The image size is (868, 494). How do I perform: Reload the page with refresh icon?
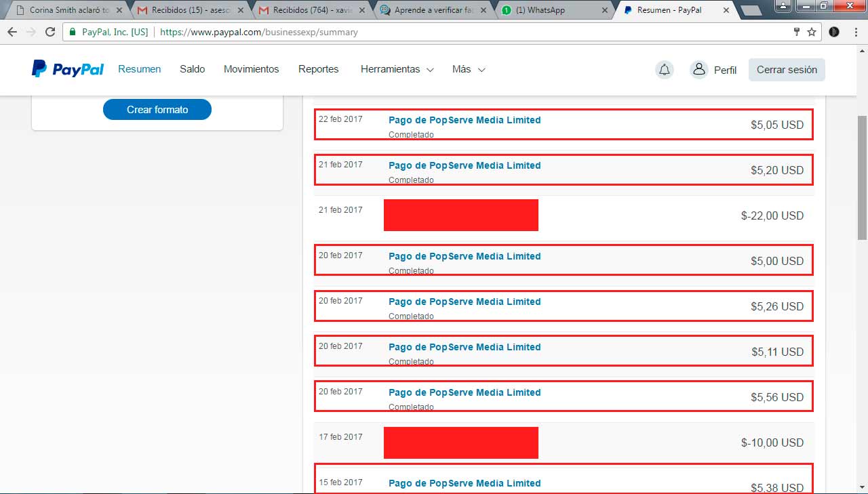coord(50,32)
